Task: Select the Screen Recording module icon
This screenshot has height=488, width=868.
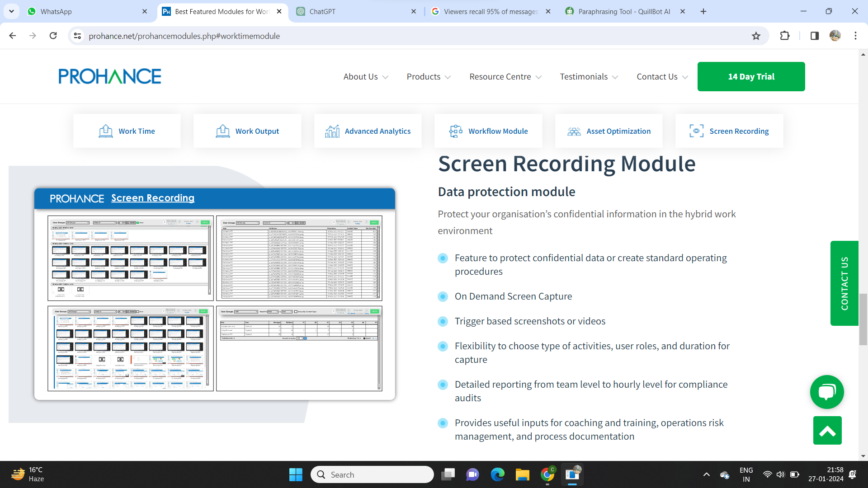Action: click(x=696, y=131)
